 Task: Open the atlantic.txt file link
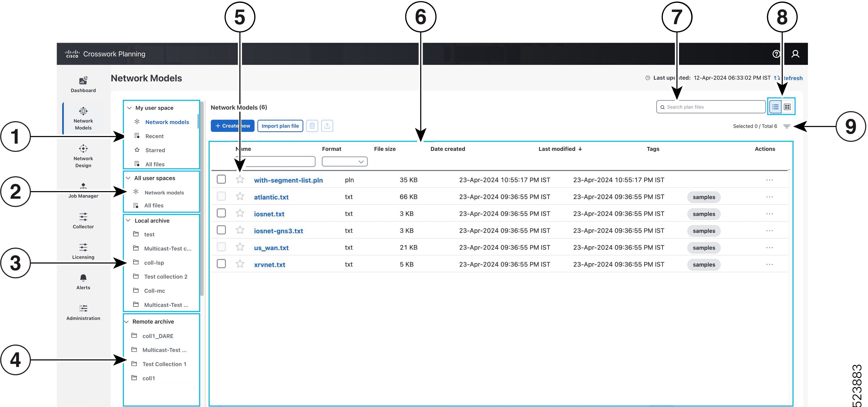click(x=271, y=197)
